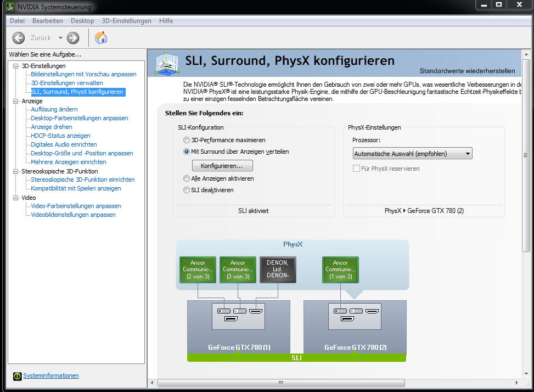Click the horizontal scrollbar left arrow

point(152,383)
